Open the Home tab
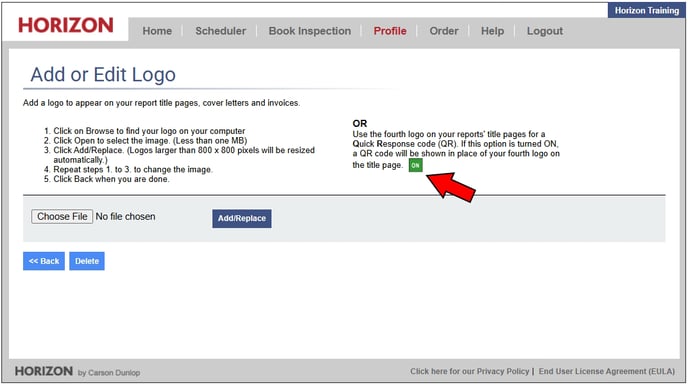Image resolution: width=688 pixels, height=385 pixels. point(157,31)
